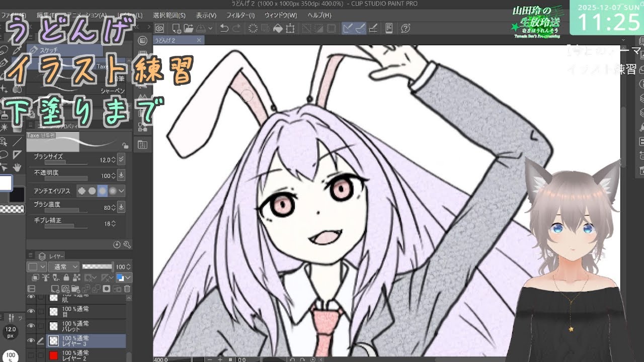
Task: Create a new canvas from toolbar
Action: click(x=176, y=29)
